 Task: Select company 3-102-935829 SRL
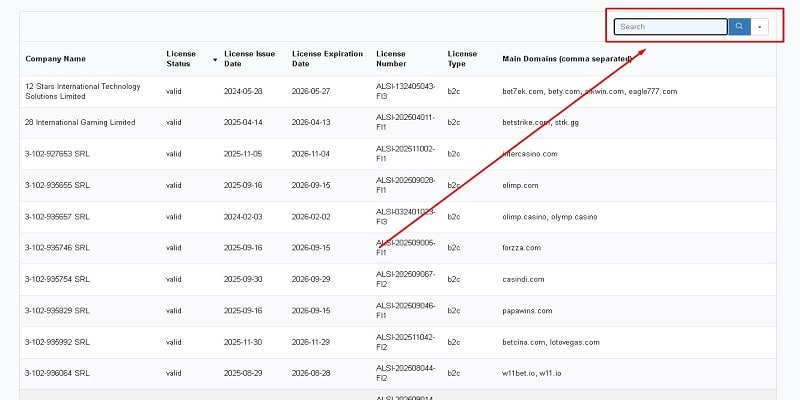tap(57, 311)
